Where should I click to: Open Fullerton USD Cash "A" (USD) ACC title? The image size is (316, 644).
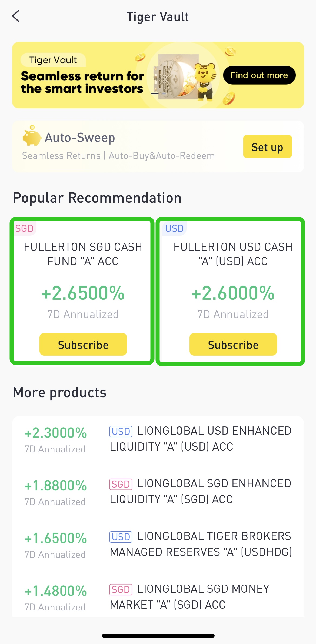pos(233,254)
